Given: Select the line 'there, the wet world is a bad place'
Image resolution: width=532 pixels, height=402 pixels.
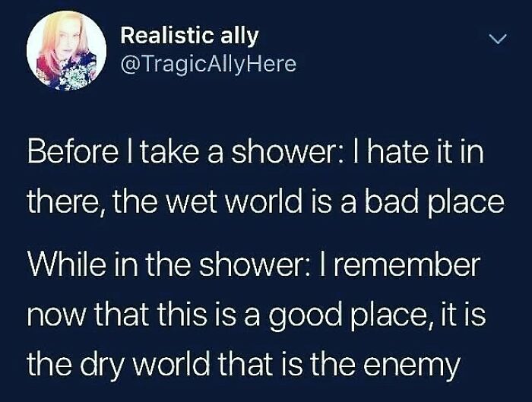Looking at the screenshot, I should pyautogui.click(x=266, y=204).
